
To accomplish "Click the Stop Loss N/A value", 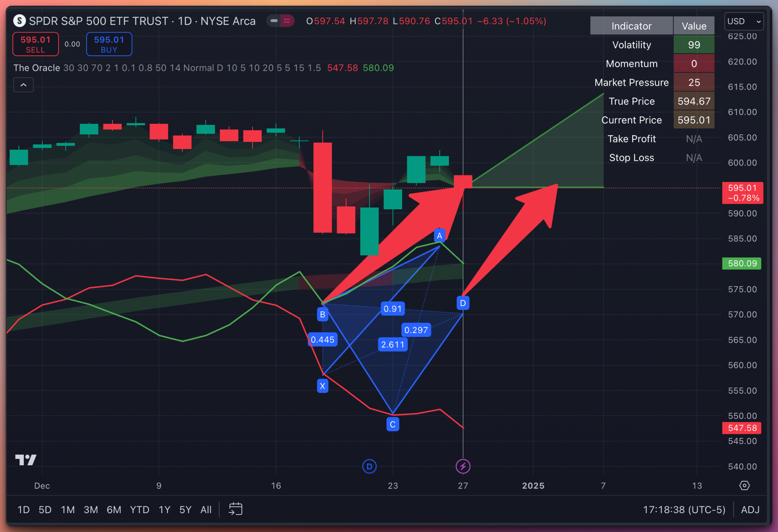I will pos(694,157).
